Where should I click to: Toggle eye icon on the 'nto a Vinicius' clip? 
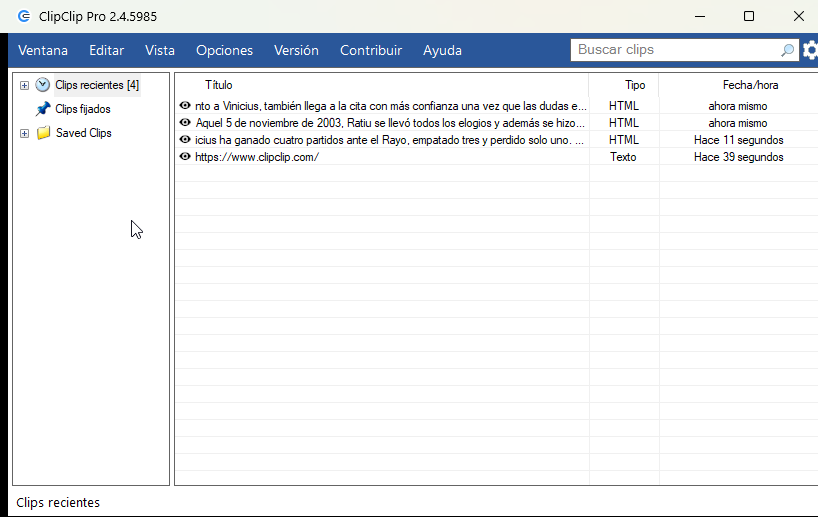[x=185, y=105]
